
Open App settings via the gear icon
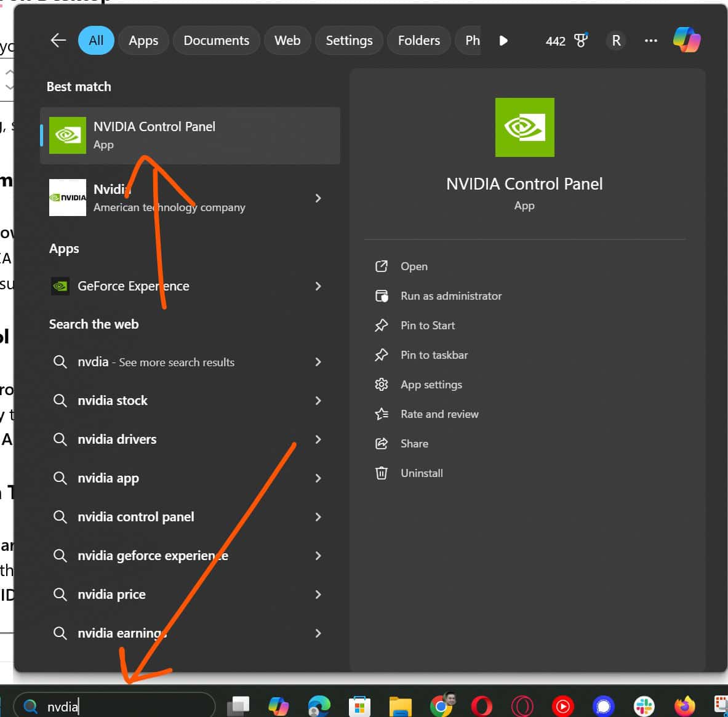coord(382,384)
